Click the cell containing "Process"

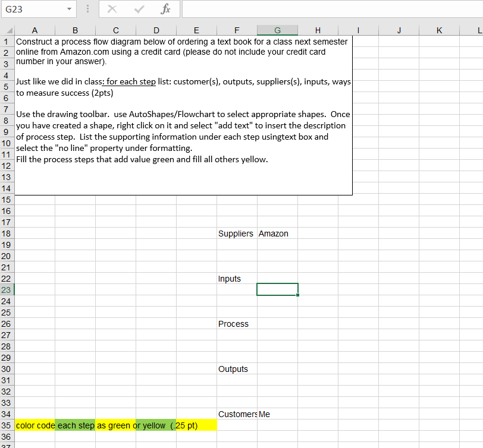pos(237,324)
